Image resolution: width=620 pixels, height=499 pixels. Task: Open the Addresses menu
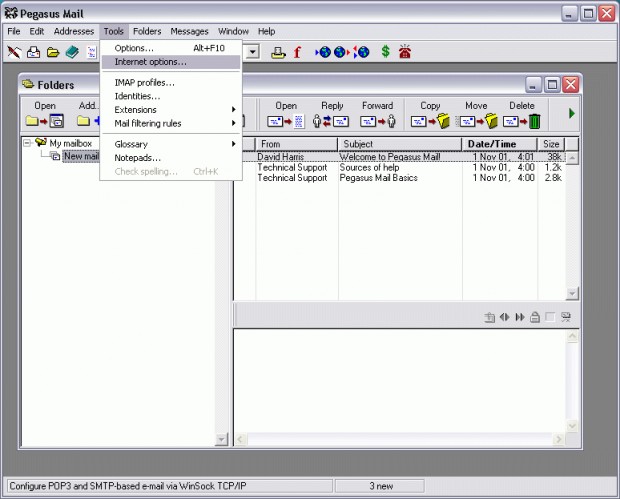point(74,31)
